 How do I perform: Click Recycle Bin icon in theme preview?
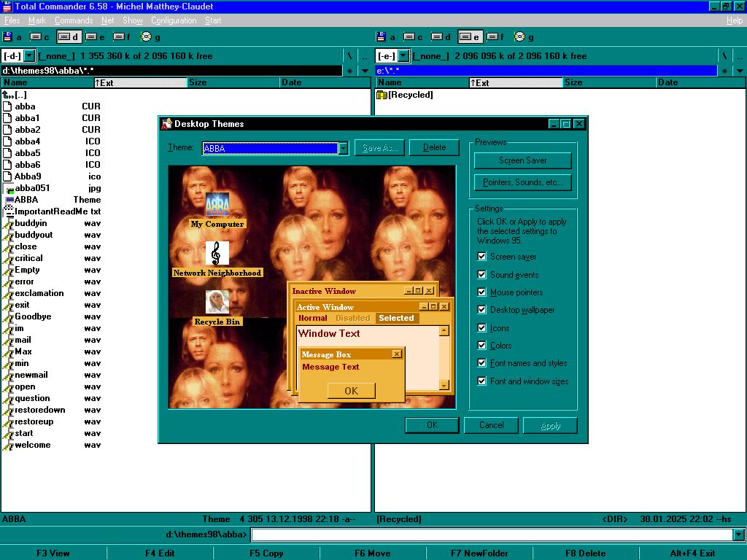point(217,302)
